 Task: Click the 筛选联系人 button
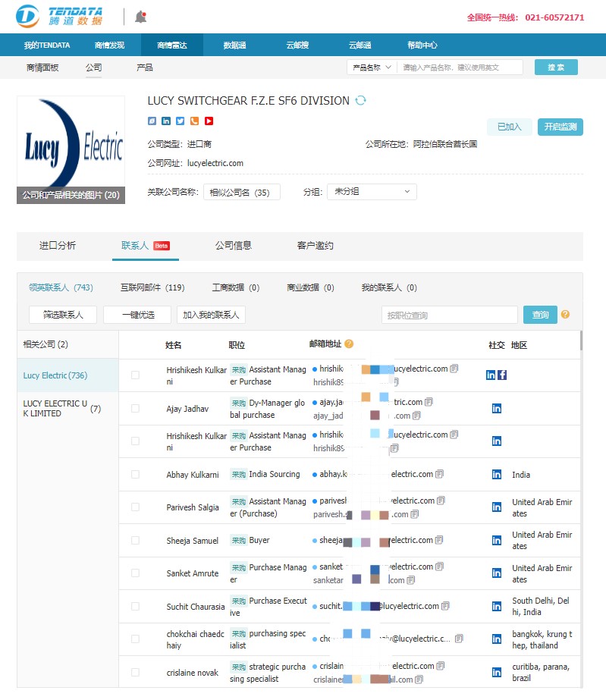click(x=63, y=315)
